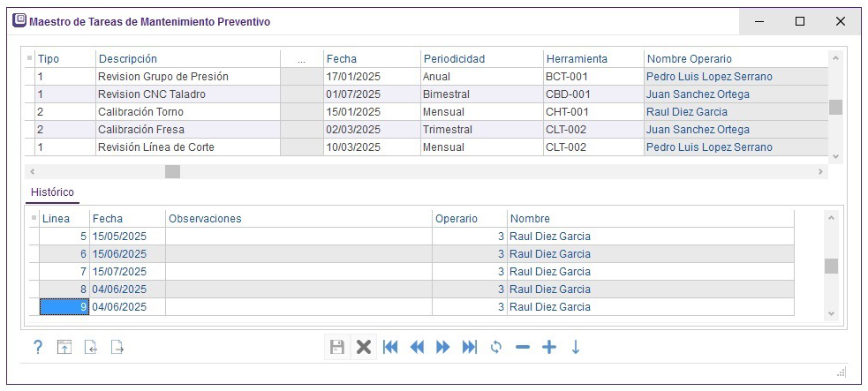Advance to the next record
The height and width of the screenshot is (391, 868).
coord(443,348)
